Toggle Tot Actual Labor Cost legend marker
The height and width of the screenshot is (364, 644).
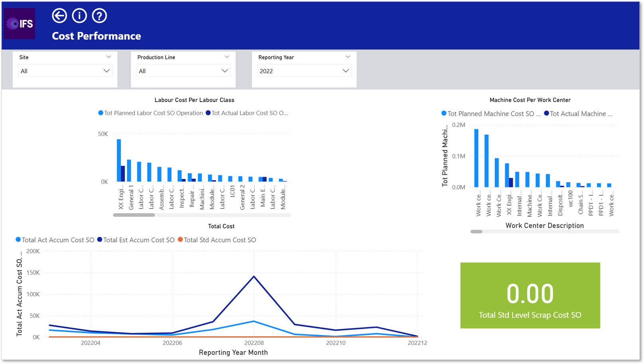(208, 113)
